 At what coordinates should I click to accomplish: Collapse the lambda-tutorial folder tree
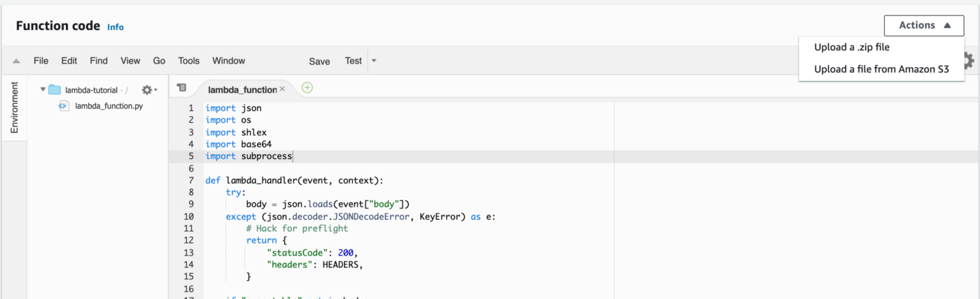coord(43,90)
